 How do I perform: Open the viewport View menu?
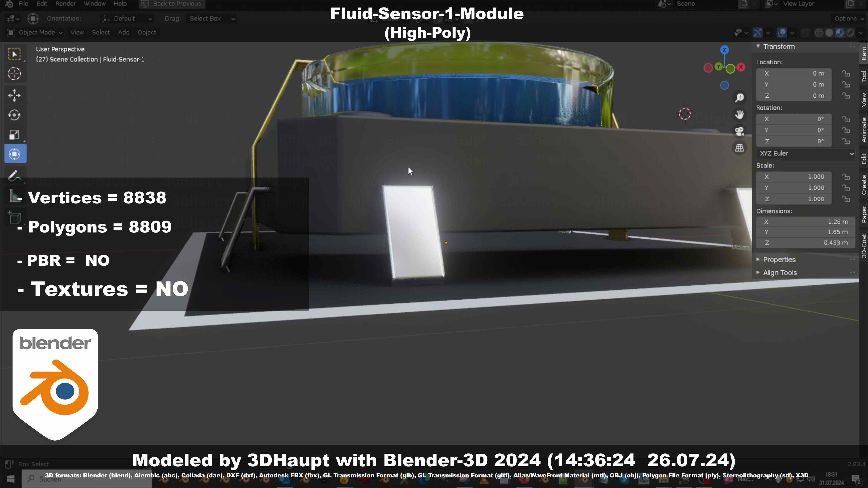[x=77, y=33]
